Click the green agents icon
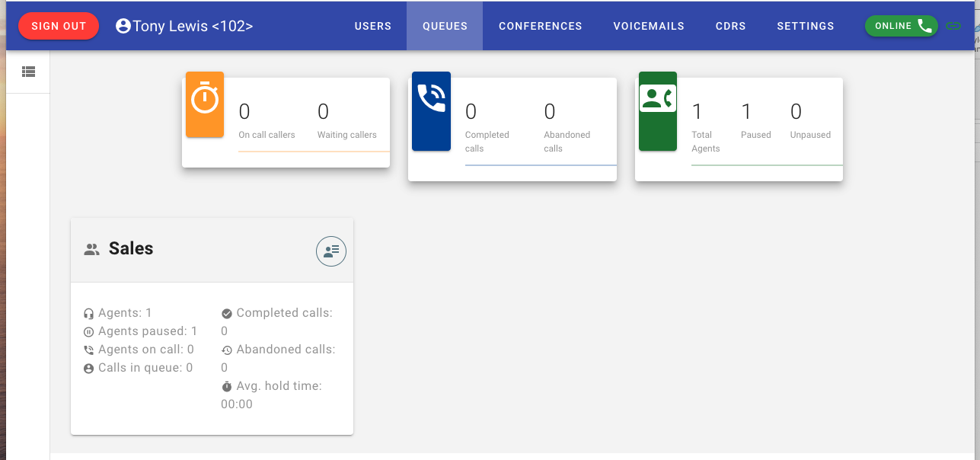Image resolution: width=980 pixels, height=460 pixels. click(x=658, y=99)
